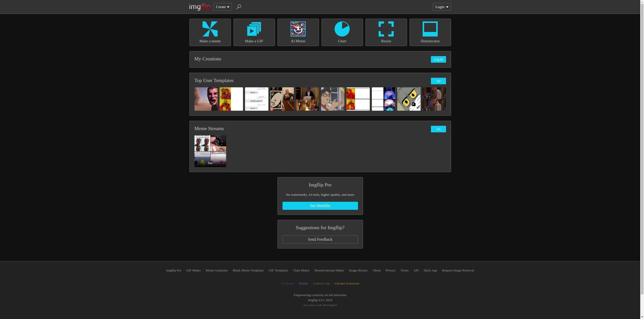Screen dimensions: 644x319
Task: Expand the Login dropdown
Action: coord(441,7)
